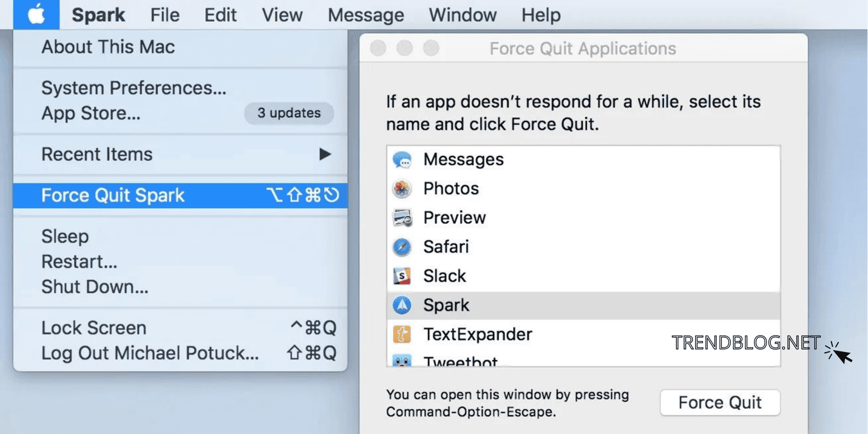Open the Apple menu icon
The image size is (868, 434).
point(36,15)
